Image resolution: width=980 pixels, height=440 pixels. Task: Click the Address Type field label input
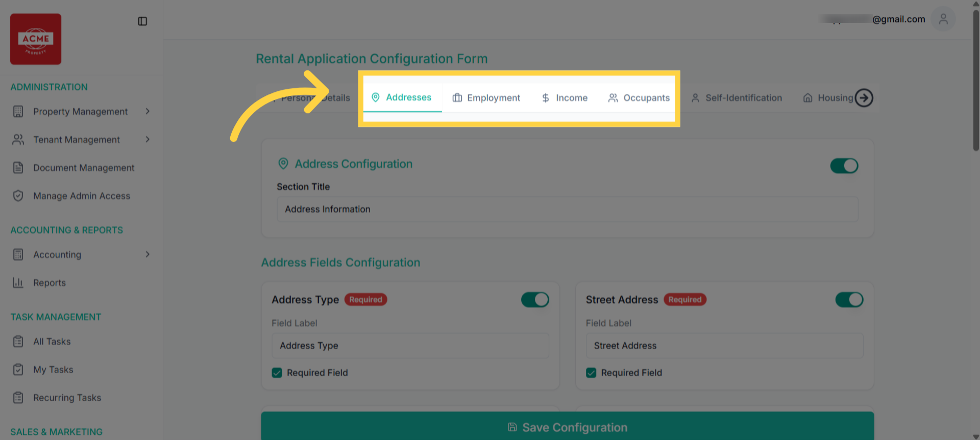[x=410, y=346]
